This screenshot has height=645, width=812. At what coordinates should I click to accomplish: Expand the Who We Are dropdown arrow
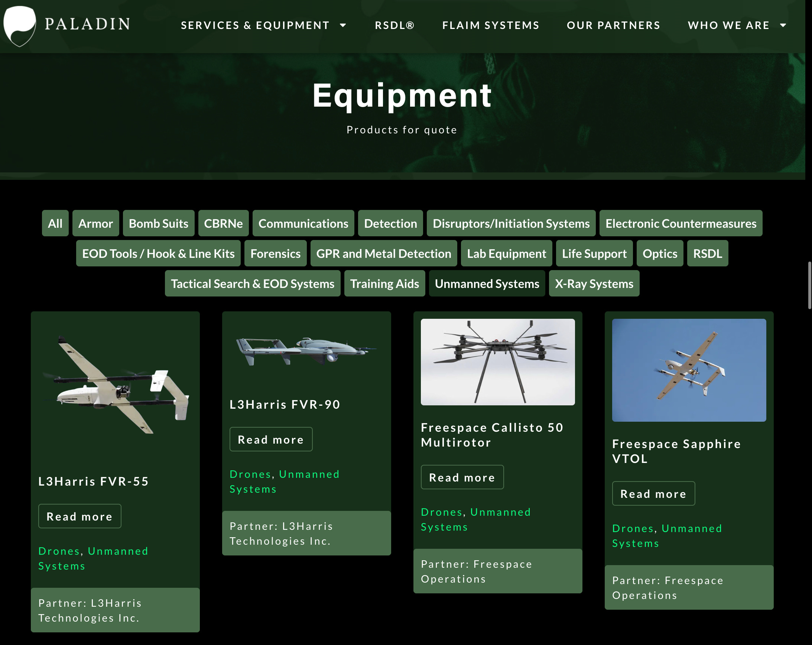tap(783, 26)
